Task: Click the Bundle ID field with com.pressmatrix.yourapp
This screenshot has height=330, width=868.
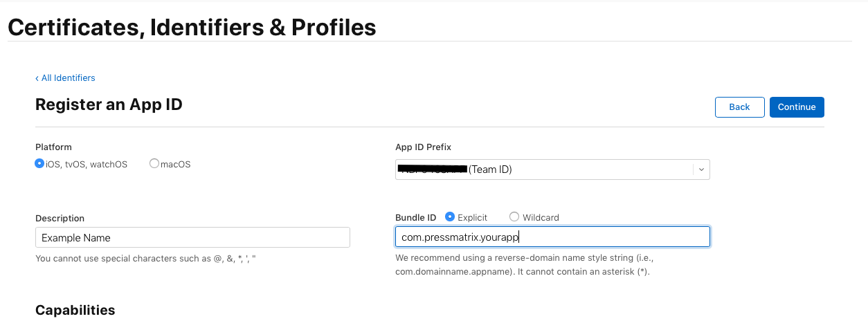Action: tap(552, 237)
